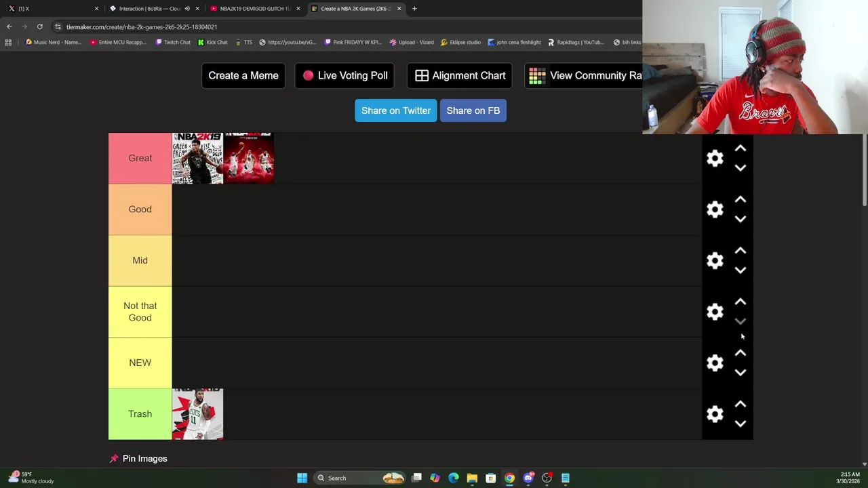This screenshot has width=868, height=488.
Task: Open Microsoft Store from the taskbar
Action: pos(490,478)
